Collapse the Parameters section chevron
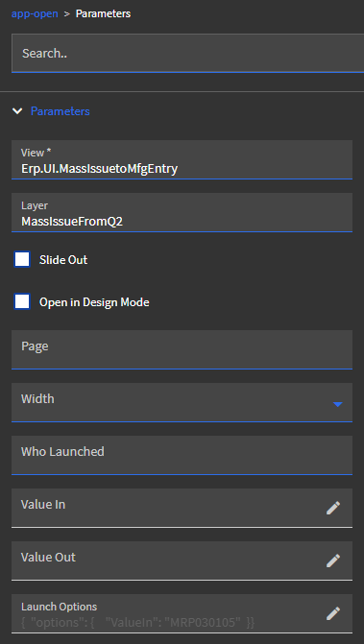The image size is (364, 644). pyautogui.click(x=17, y=111)
